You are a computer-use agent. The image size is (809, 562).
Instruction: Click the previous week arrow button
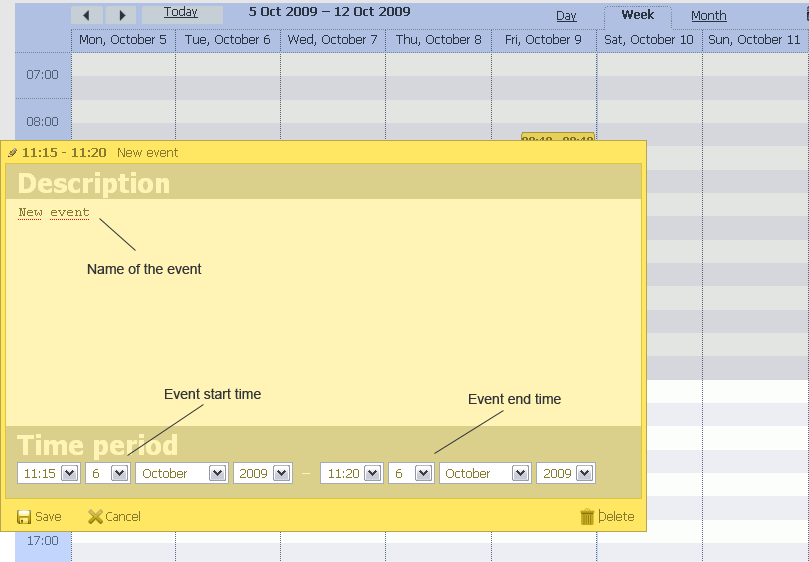87,14
